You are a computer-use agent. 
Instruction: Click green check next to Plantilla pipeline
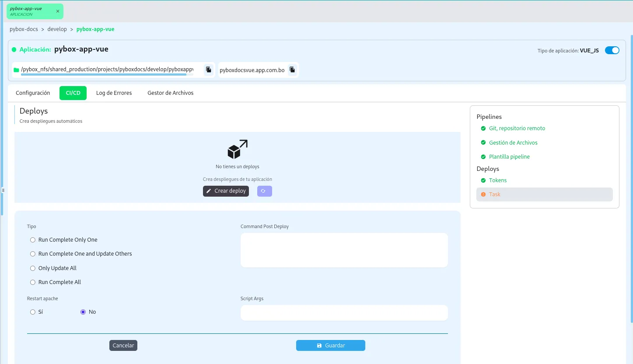click(x=483, y=156)
